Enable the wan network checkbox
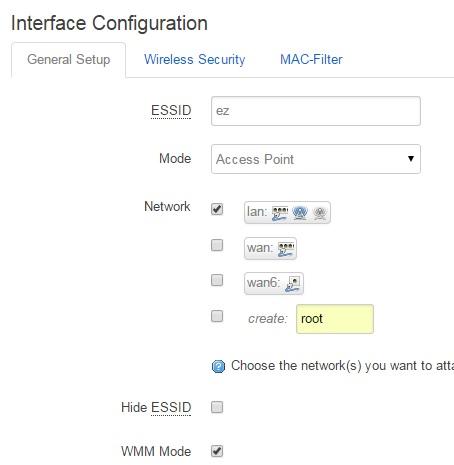Viewport: 454px width, 465px height. point(217,245)
